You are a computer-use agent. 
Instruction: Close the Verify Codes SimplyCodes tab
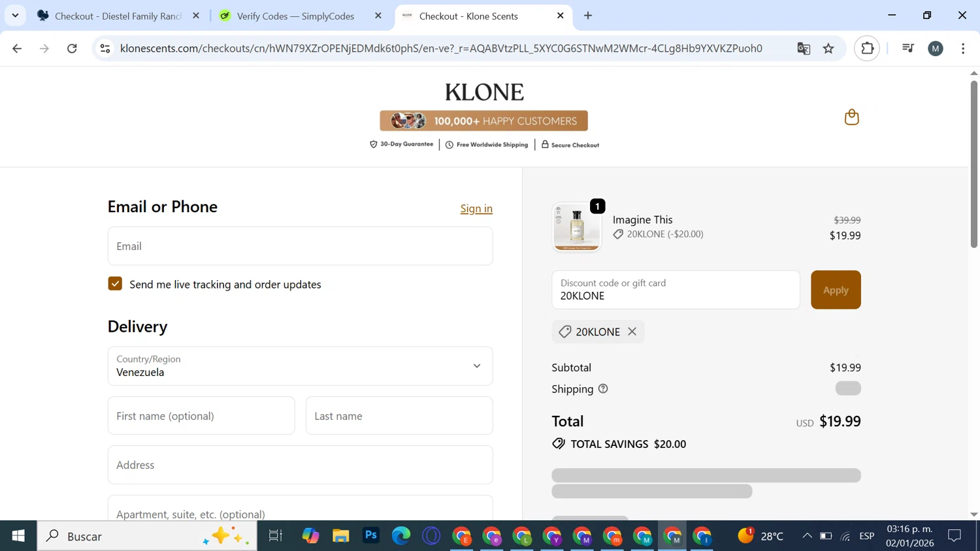pyautogui.click(x=378, y=16)
